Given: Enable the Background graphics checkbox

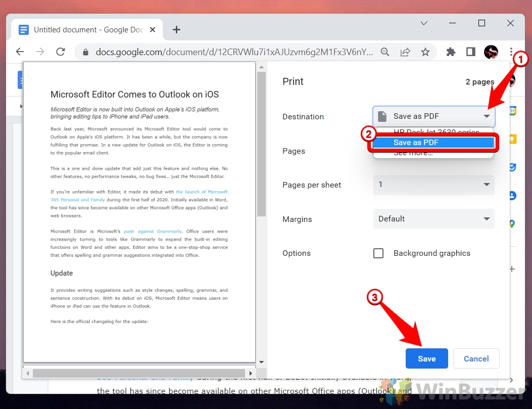Looking at the screenshot, I should [378, 253].
